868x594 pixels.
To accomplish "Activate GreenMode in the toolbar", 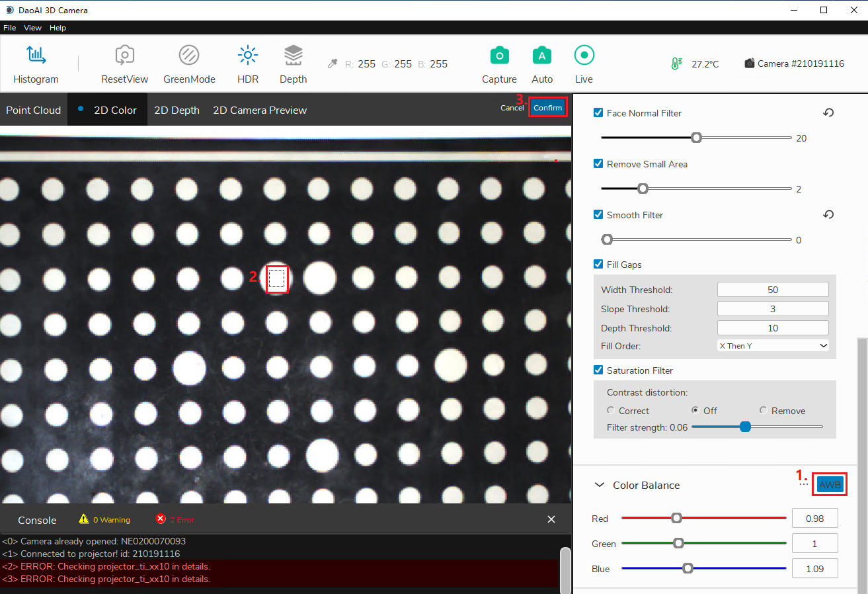I will coord(189,56).
